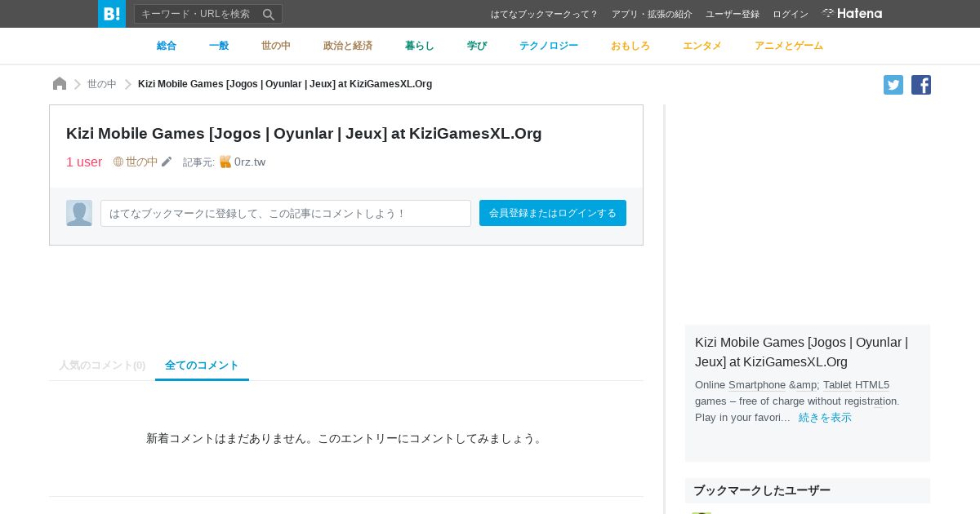Click the sidebar Kizi Mobile Games title

coord(801,352)
